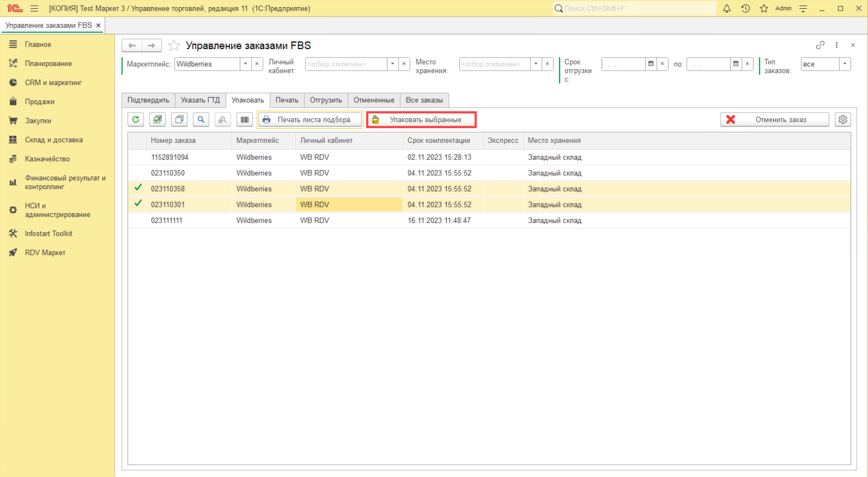Check order 1152891094 row checkbox
Screen dimensions: 868x477
click(138, 157)
